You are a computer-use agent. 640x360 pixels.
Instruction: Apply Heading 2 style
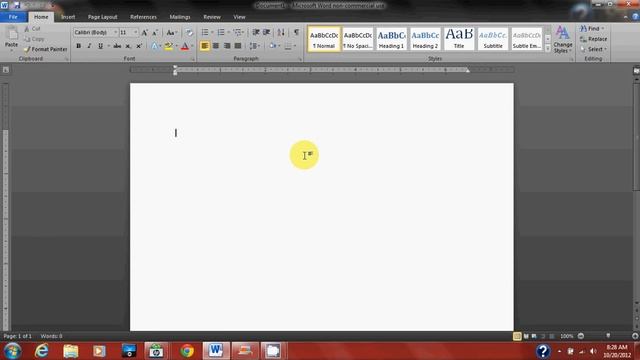425,39
